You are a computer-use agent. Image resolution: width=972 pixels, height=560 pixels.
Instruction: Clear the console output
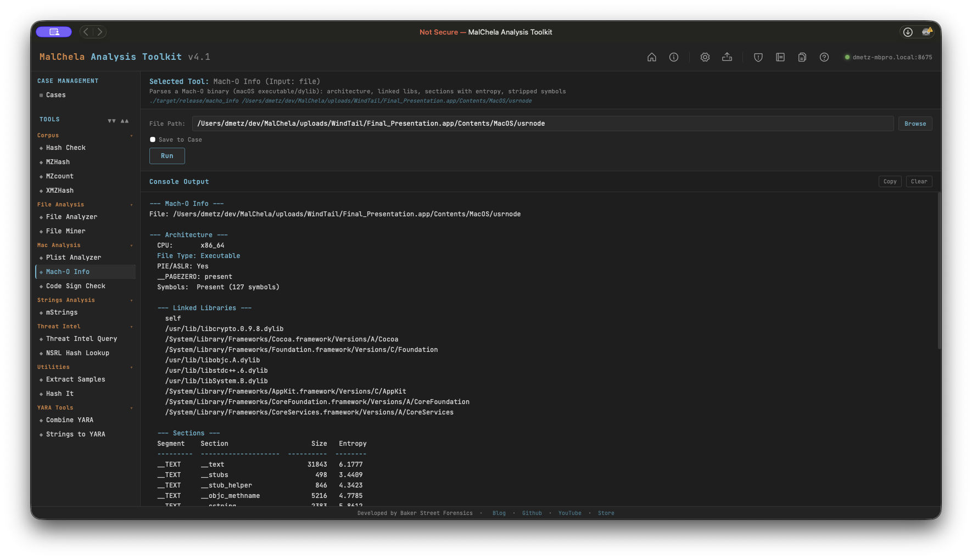pos(919,181)
